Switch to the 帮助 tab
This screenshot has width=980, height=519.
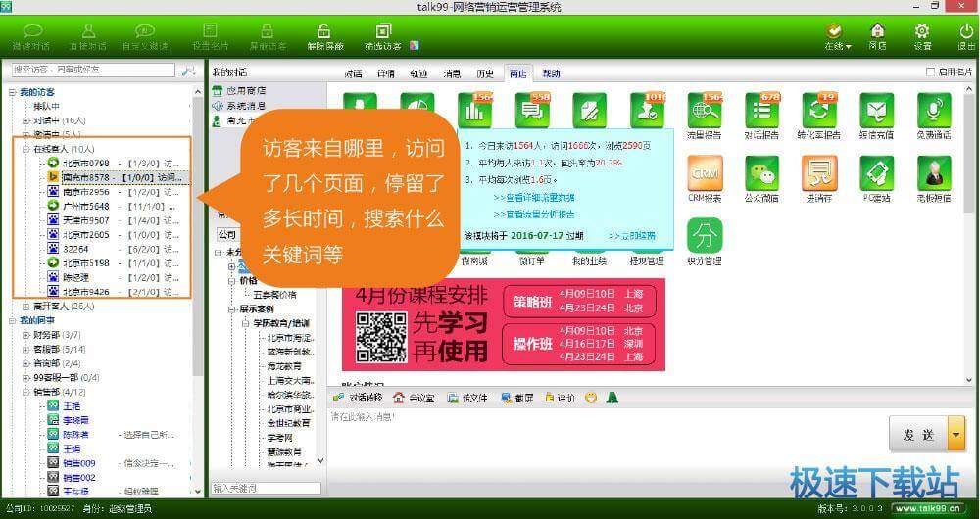[551, 73]
